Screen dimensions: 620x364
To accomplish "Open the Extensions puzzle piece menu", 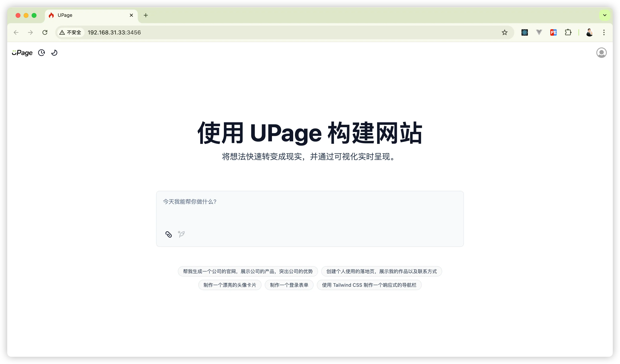I will tap(568, 32).
